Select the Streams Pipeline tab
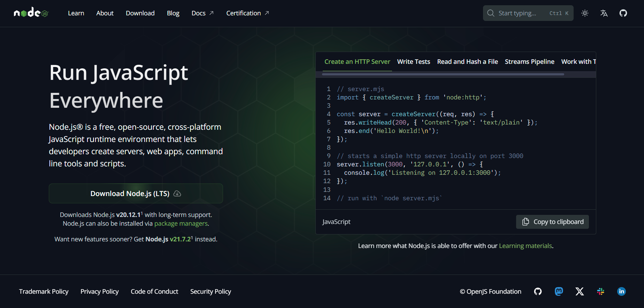The height and width of the screenshot is (308, 644). (529, 62)
